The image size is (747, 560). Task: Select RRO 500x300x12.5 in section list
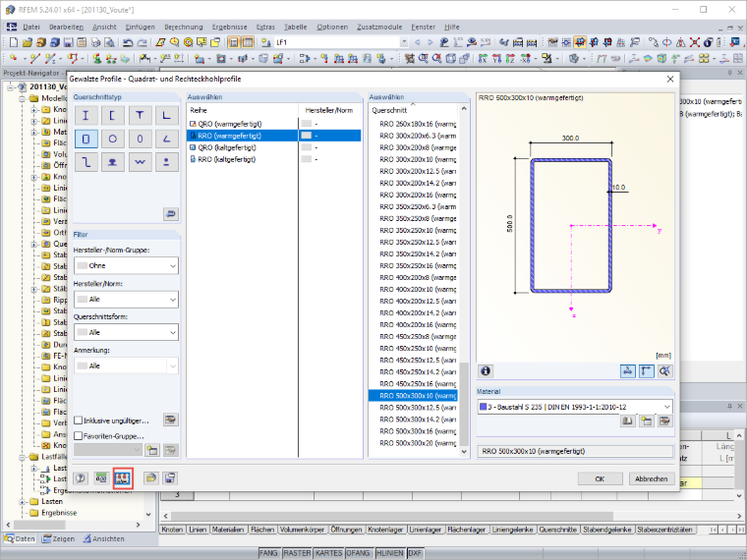(x=414, y=408)
